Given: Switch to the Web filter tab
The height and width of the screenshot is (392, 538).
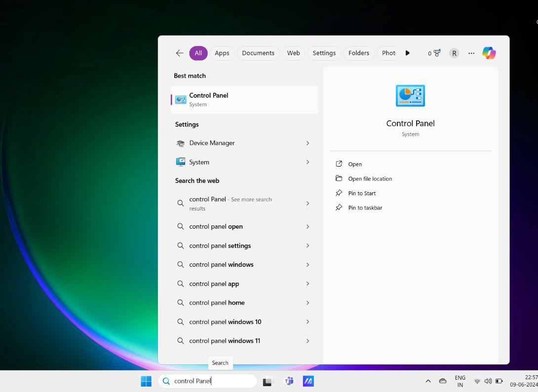Looking at the screenshot, I should [x=293, y=53].
